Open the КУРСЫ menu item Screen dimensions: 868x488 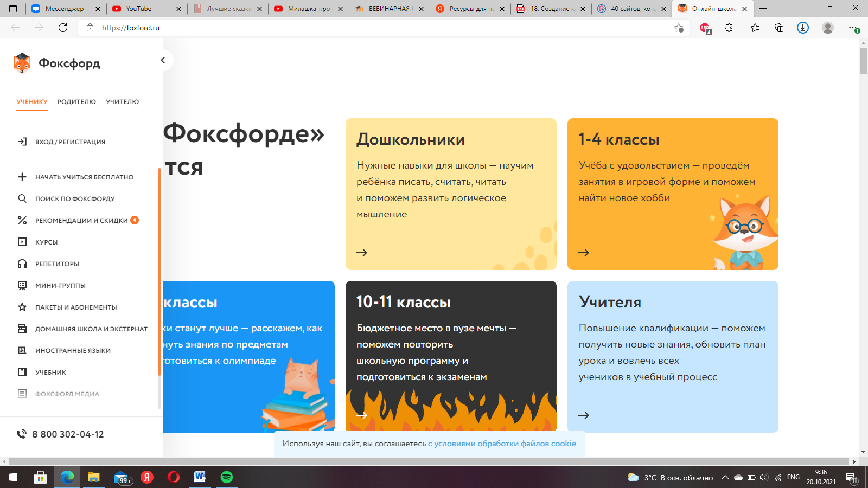47,242
